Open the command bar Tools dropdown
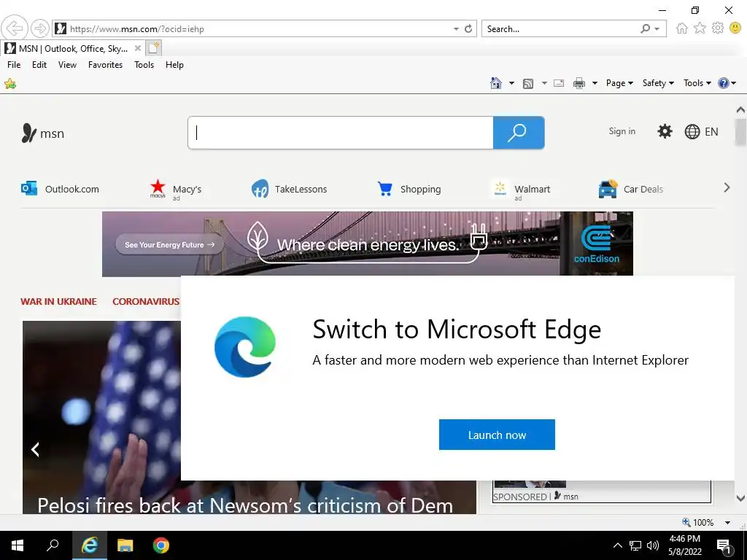 tap(697, 83)
